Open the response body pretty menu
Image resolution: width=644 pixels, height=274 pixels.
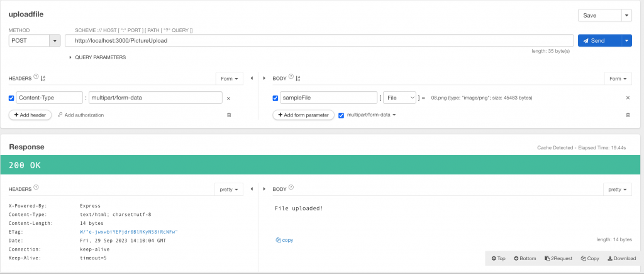pos(617,189)
